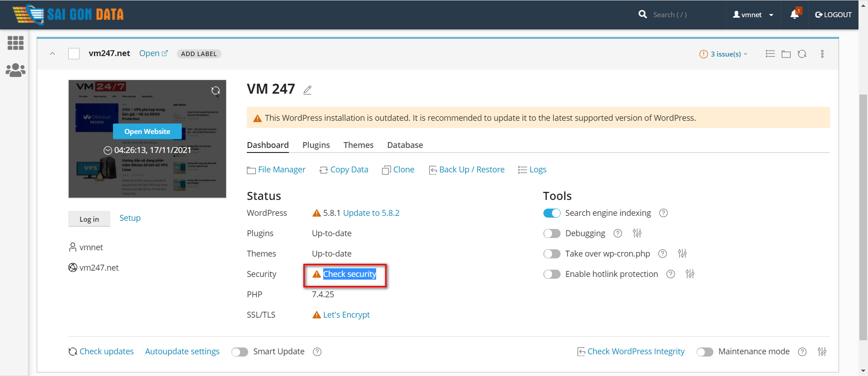Open Back Up / Restore
The width and height of the screenshot is (868, 376).
(x=467, y=170)
